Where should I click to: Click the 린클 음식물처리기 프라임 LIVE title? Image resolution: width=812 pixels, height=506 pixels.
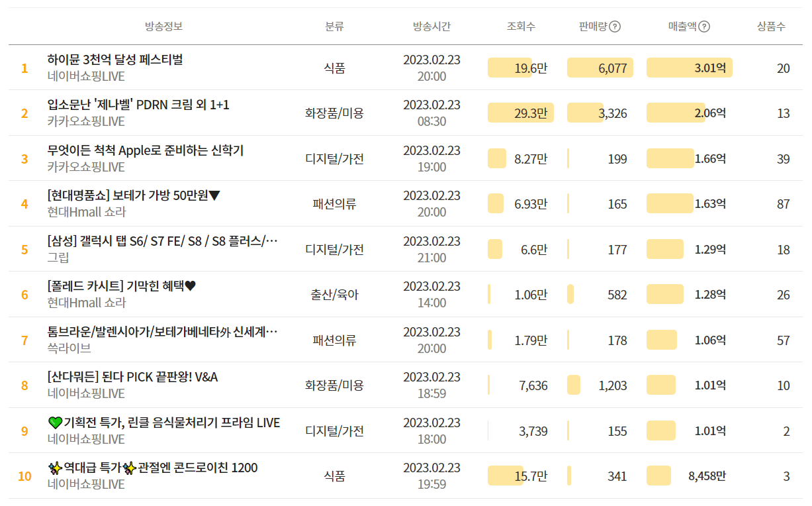(x=164, y=423)
